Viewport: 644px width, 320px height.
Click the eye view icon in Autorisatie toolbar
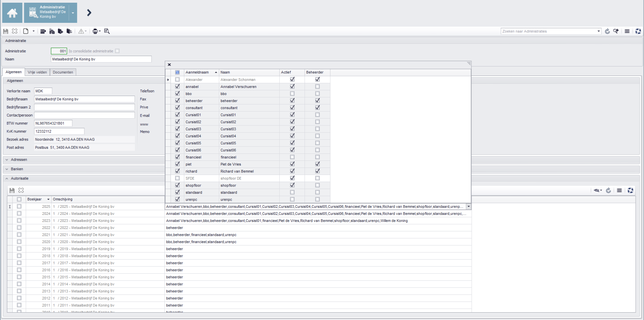coord(597,190)
